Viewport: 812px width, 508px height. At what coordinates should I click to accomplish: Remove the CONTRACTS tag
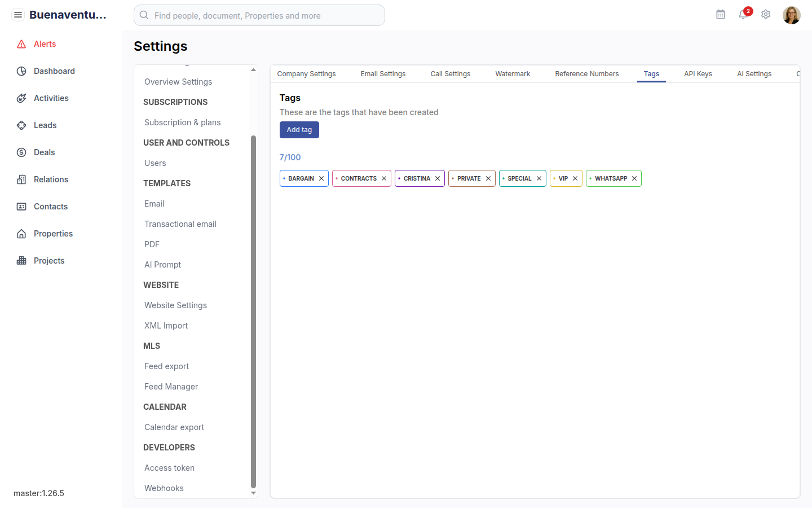[x=384, y=178]
